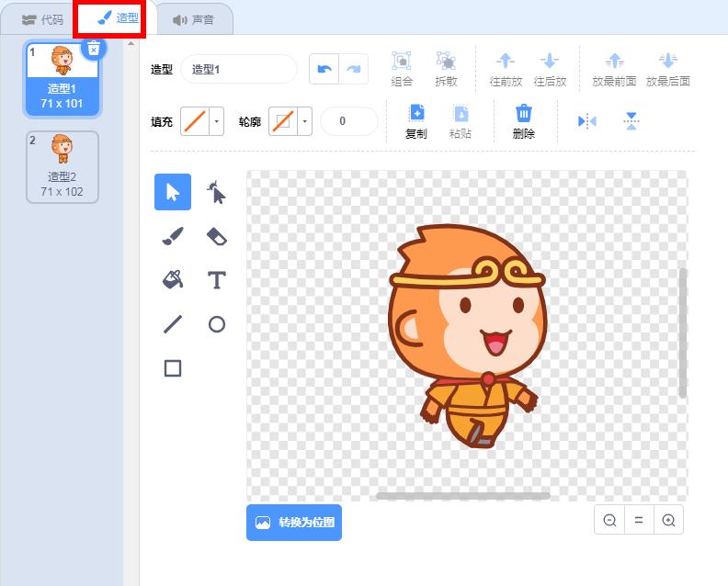728x586 pixels.
Task: Flip the costume horizontally
Action: (586, 121)
